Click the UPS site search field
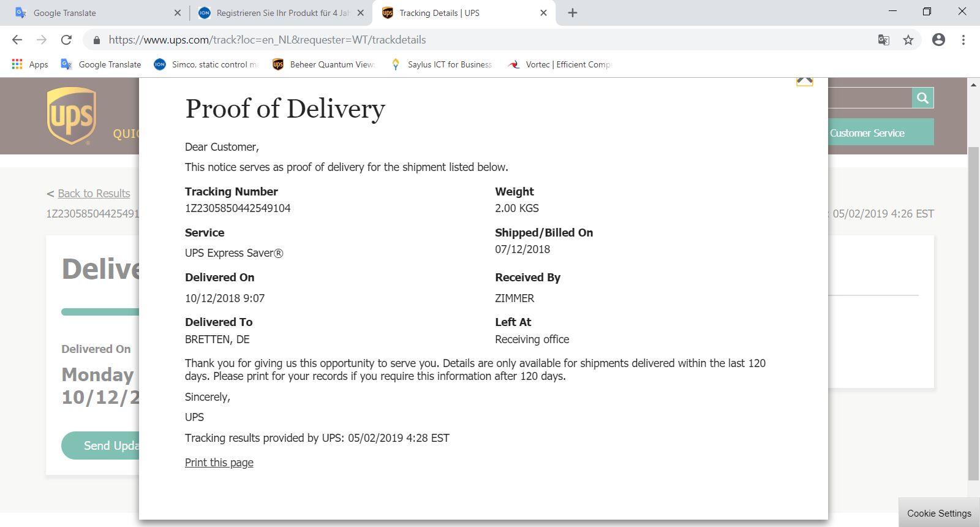980x527 pixels. 870,98
